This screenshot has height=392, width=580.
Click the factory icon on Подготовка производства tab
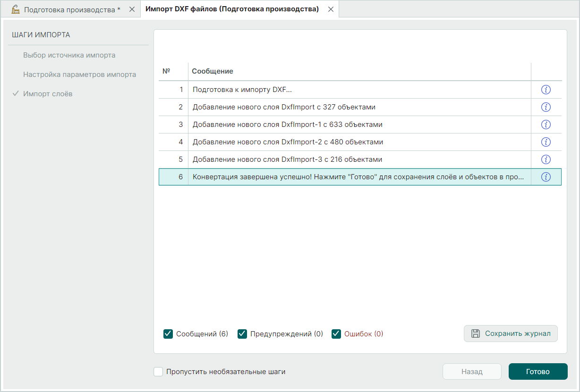(x=16, y=9)
